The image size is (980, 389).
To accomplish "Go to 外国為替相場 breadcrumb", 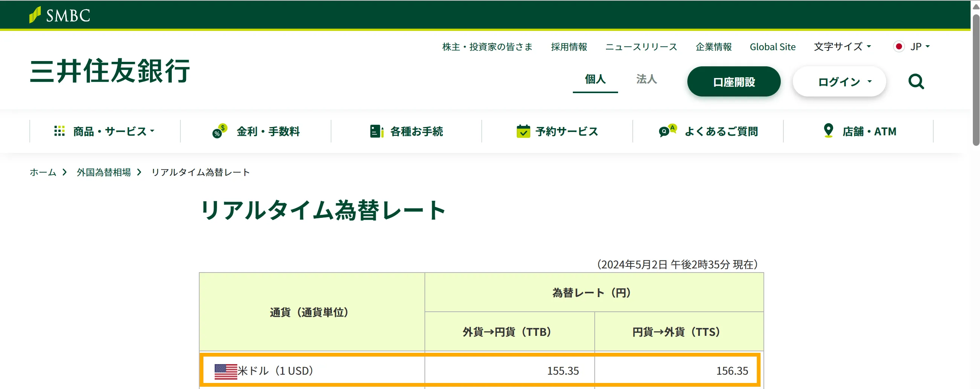I will pyautogui.click(x=104, y=172).
